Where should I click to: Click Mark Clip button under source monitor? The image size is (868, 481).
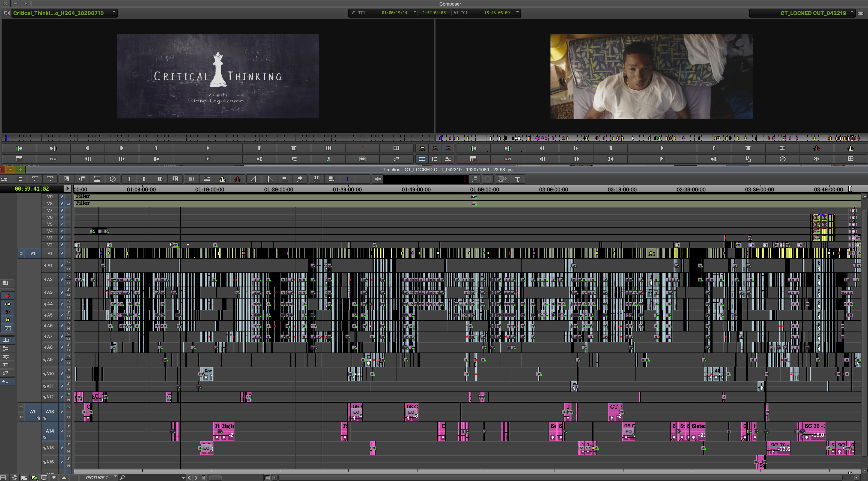click(x=294, y=148)
